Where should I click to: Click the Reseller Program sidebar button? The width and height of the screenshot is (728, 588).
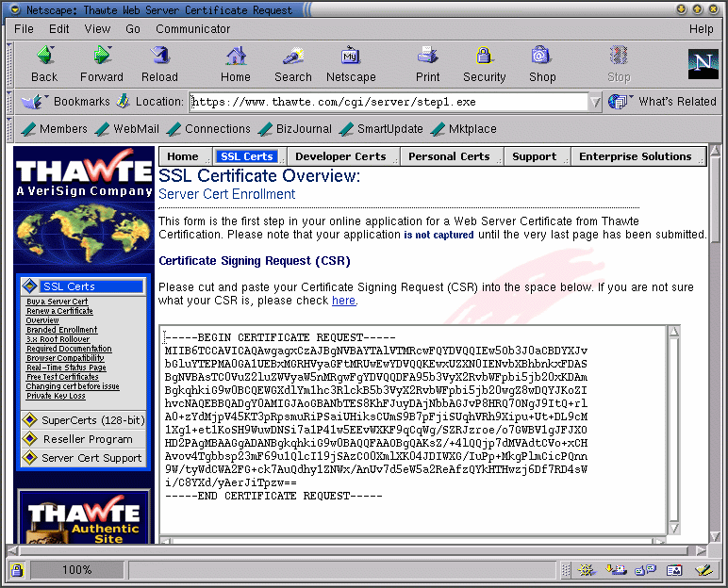click(88, 439)
